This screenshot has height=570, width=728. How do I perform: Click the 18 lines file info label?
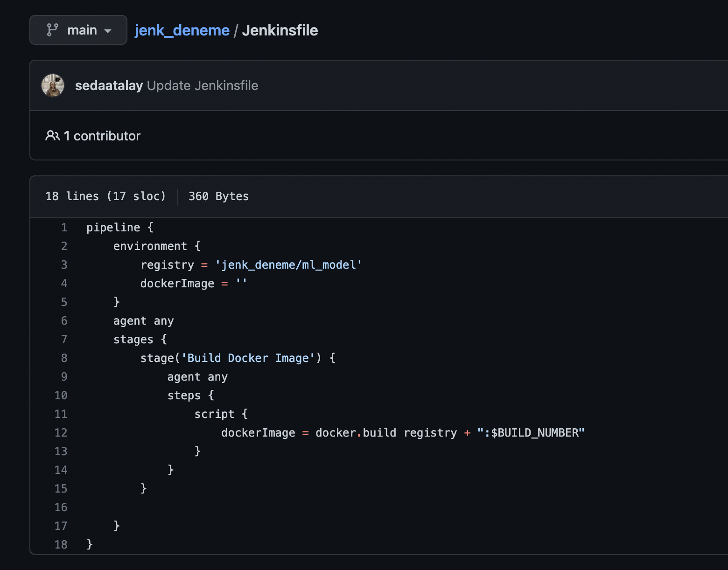point(105,196)
